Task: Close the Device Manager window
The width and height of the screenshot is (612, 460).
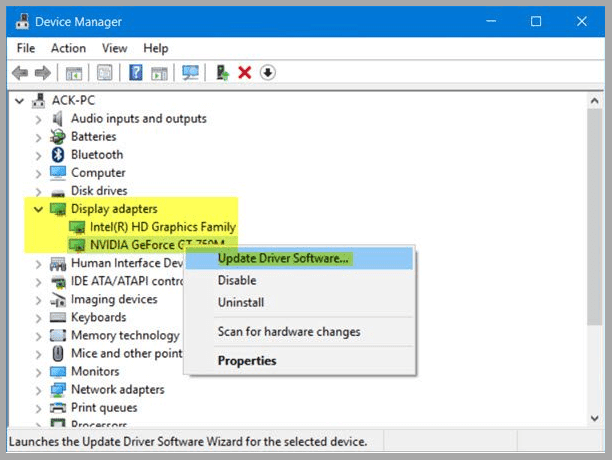Action: coord(582,21)
